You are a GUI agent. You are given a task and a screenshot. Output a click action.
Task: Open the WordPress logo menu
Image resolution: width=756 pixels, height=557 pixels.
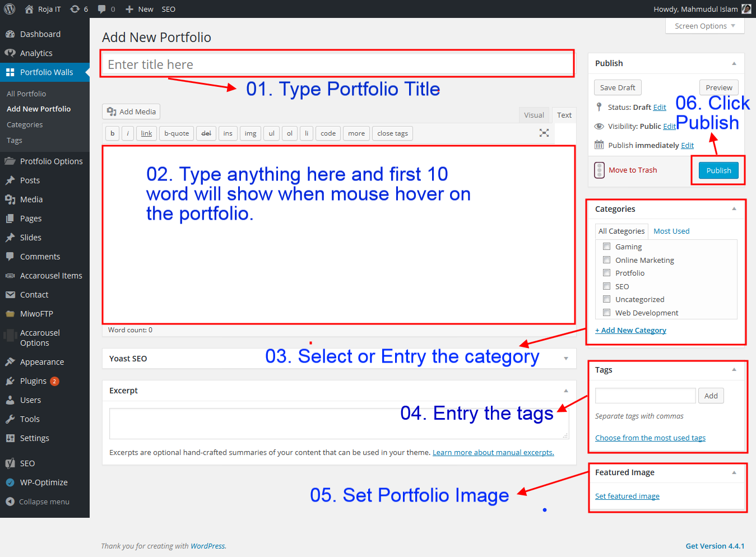click(10, 9)
